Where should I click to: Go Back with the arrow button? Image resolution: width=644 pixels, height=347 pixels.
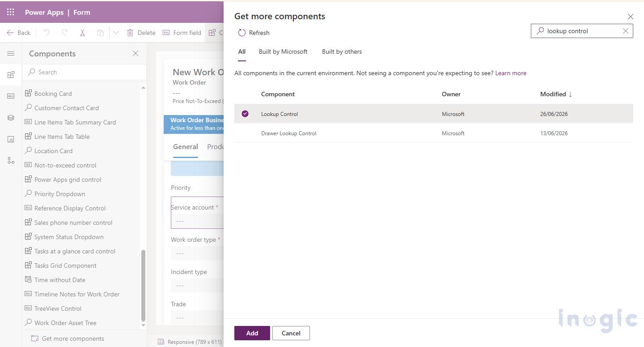18,33
